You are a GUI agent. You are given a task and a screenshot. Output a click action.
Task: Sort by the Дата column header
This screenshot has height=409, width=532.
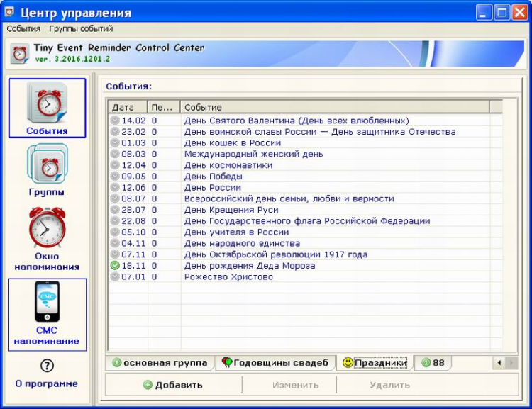[128, 107]
